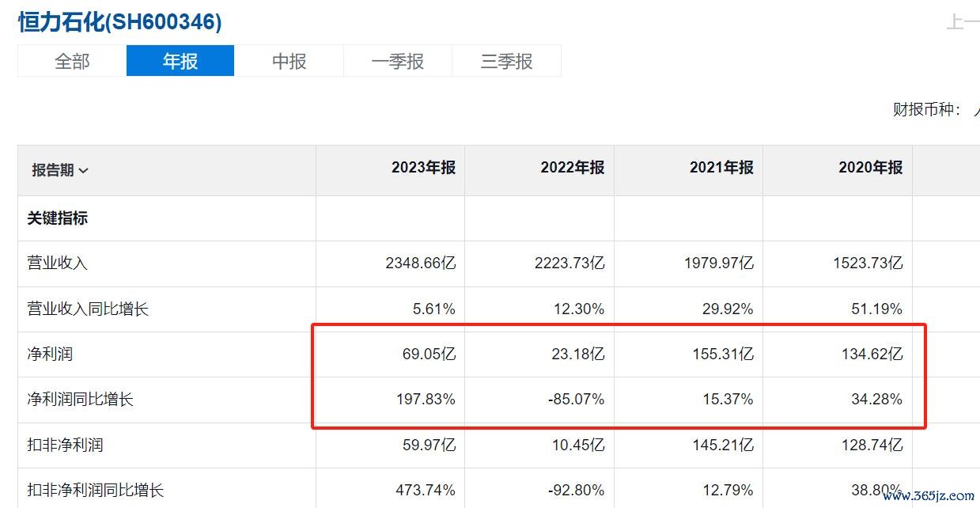Click the 2021年报 column header
Screen dimensions: 980x508
pyautogui.click(x=721, y=168)
